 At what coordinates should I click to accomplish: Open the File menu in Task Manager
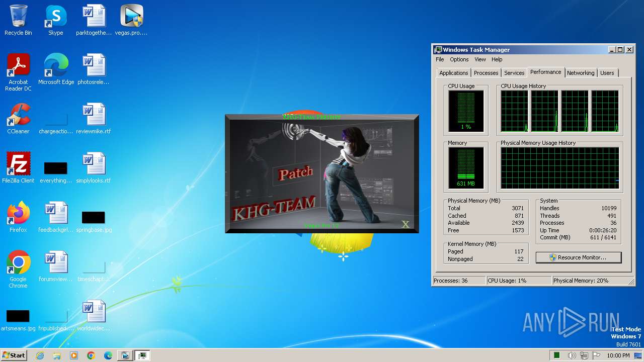click(440, 59)
